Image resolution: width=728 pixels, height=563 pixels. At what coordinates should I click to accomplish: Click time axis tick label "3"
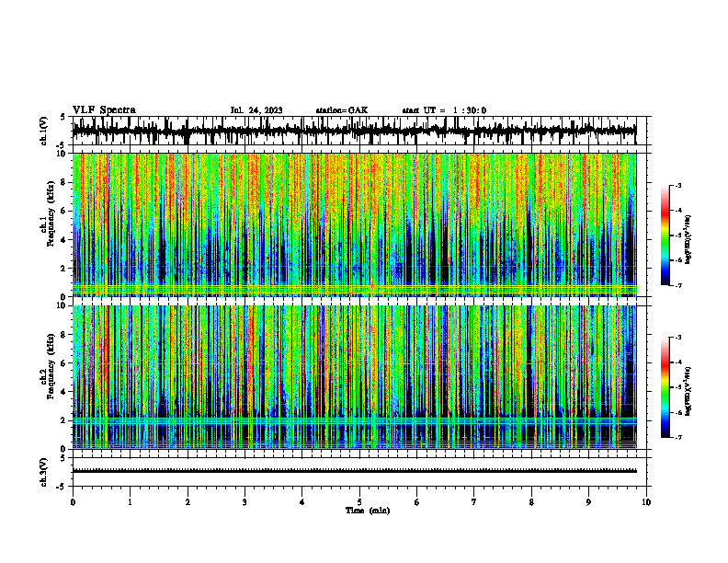[x=245, y=502]
